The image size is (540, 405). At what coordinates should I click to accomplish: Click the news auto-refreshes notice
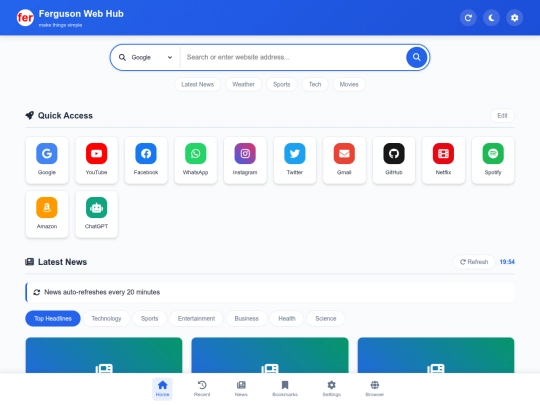[270, 292]
